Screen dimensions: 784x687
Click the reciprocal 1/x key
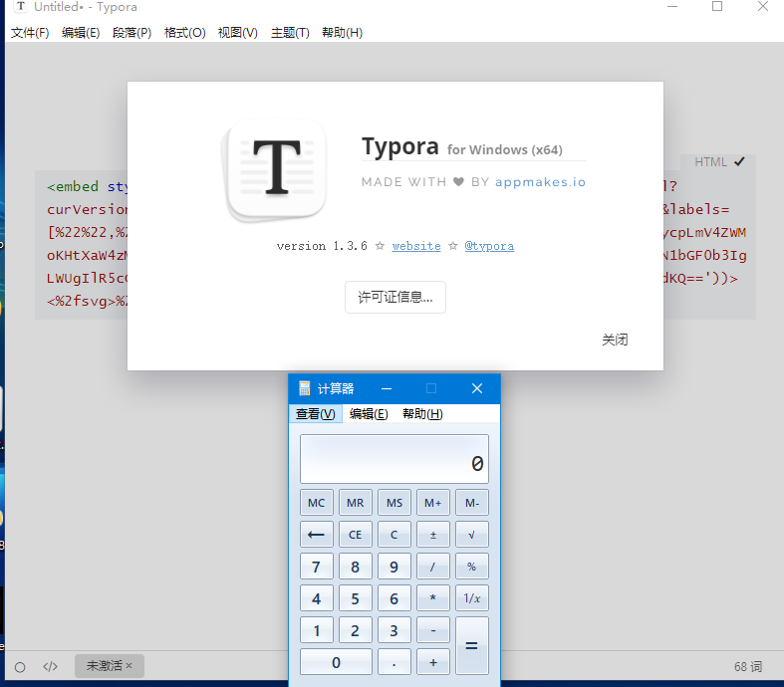[x=472, y=598]
